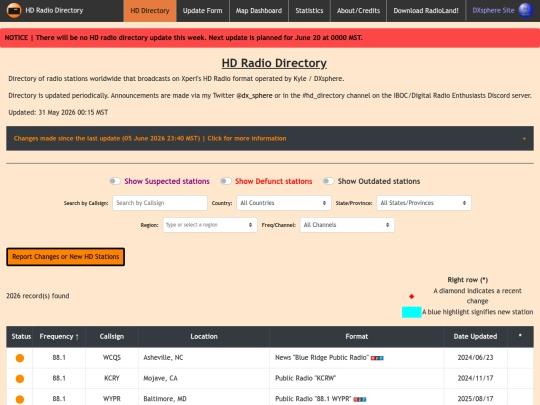
Task: Click the Frequency sort arrow
Action: point(77,337)
